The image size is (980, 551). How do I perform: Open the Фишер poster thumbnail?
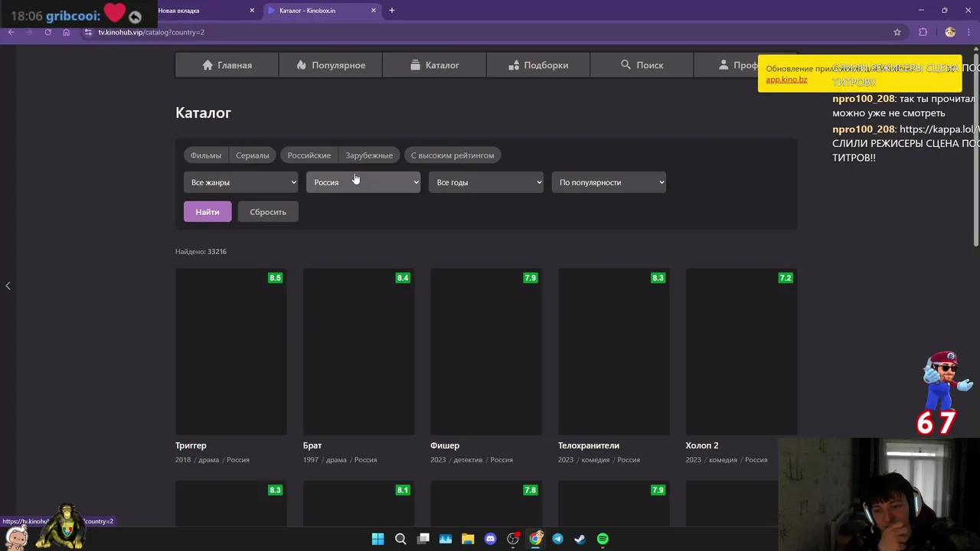(486, 351)
